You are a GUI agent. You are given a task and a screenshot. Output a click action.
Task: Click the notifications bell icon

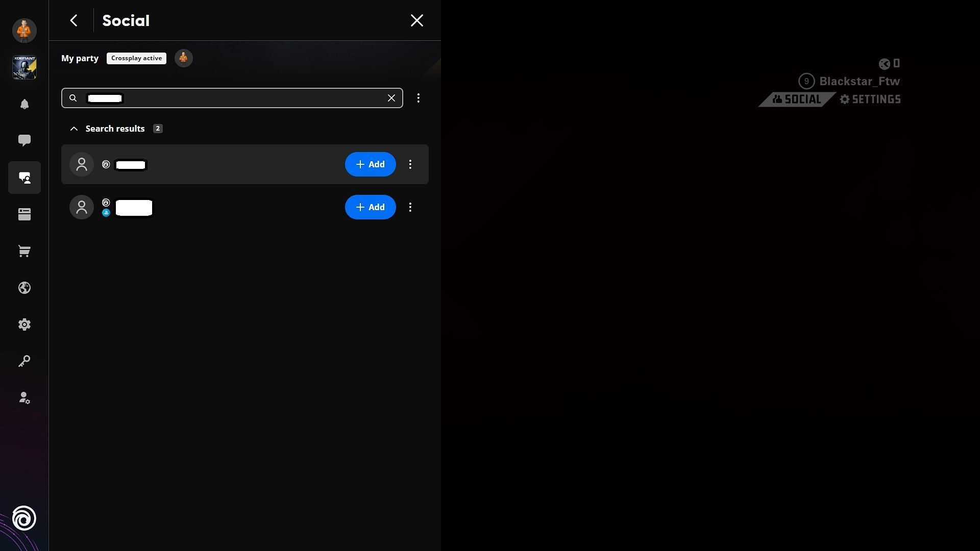point(24,104)
